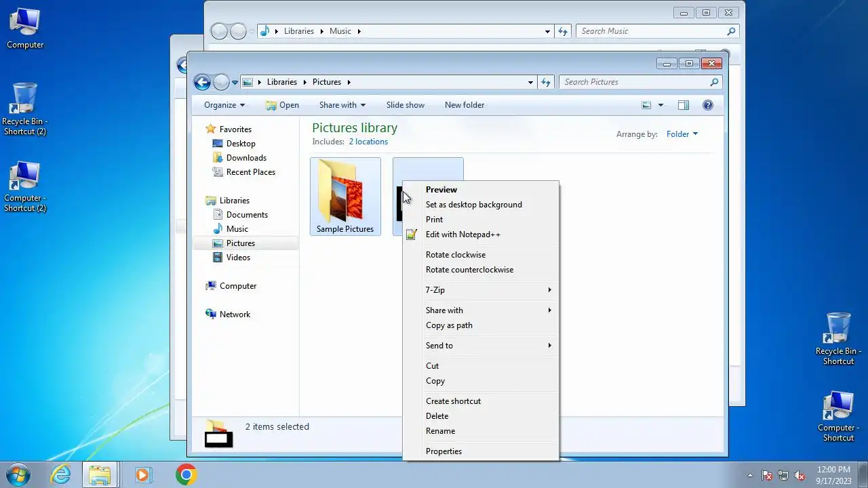The image size is (868, 488).
Task: Select Favorites in the navigation pane
Action: coord(235,129)
